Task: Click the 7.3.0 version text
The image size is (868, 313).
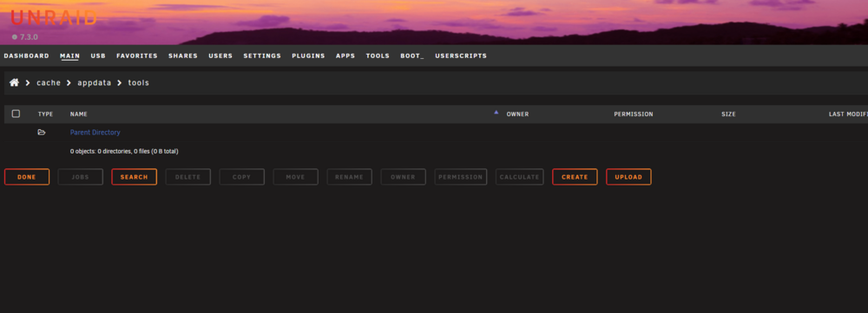Action: pos(29,37)
